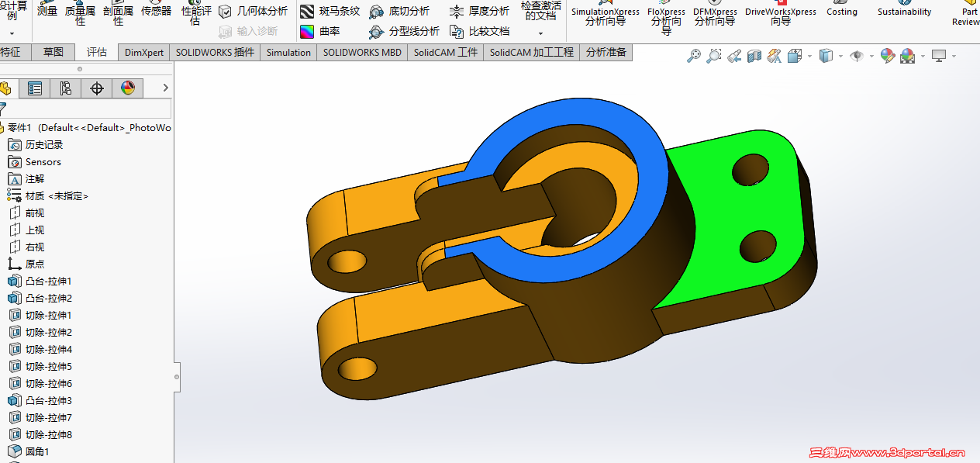Image resolution: width=980 pixels, height=463 pixels.
Task: Open the PropertyManager panel tab
Action: click(x=34, y=88)
